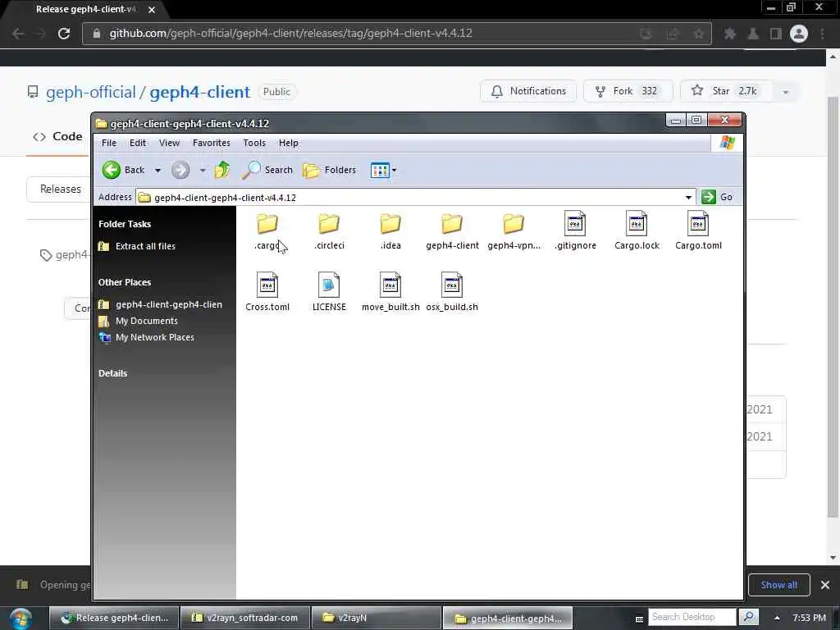The image size is (840, 630).
Task: Show hidden system tray icons
Action: click(777, 618)
